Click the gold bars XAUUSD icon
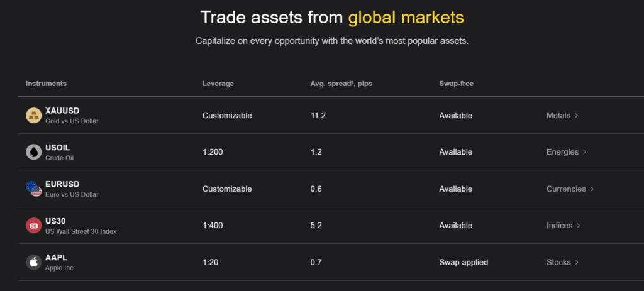644x291 pixels. pos(33,116)
